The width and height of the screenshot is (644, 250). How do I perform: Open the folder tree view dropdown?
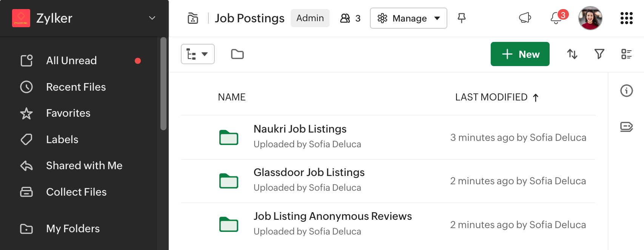pyautogui.click(x=198, y=54)
